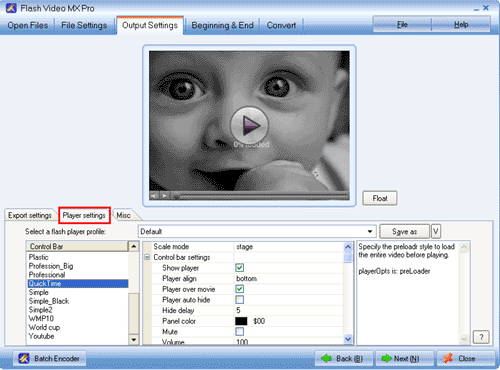Click the property grid scroll down arrow
Image resolution: width=500 pixels, height=370 pixels.
point(348,339)
